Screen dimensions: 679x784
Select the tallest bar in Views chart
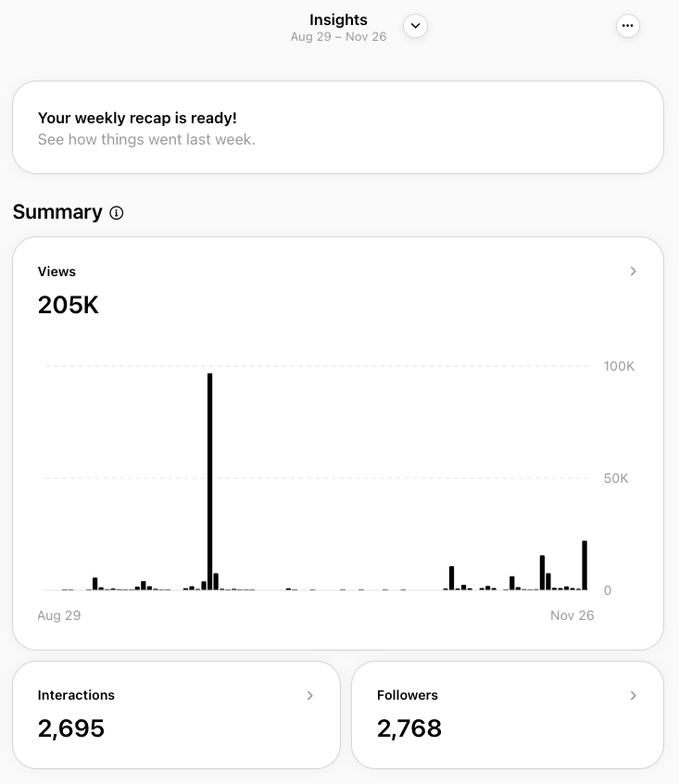point(210,482)
